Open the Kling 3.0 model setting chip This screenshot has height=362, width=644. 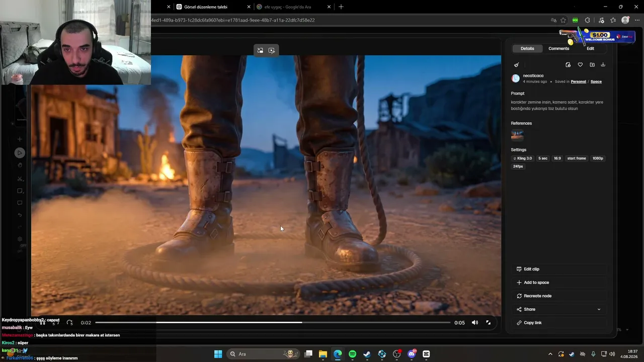coord(523,158)
